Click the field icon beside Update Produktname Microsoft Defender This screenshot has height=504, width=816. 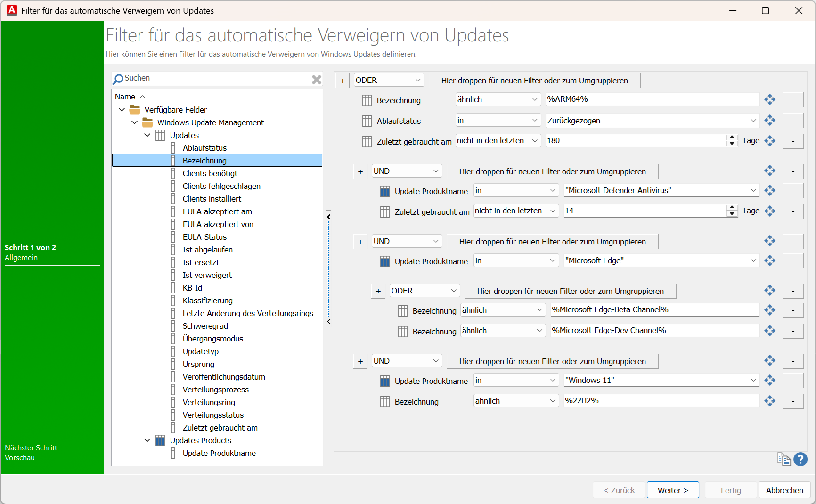(x=384, y=191)
